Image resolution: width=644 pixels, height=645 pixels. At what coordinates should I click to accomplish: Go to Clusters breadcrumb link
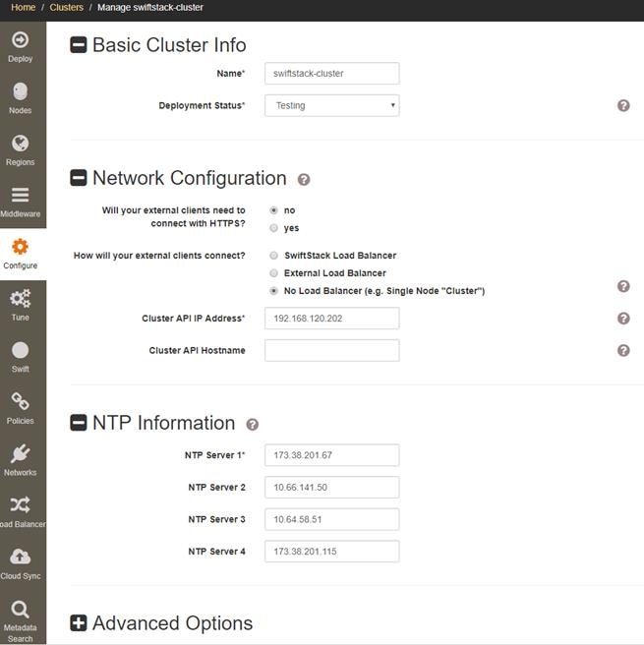coord(66,8)
